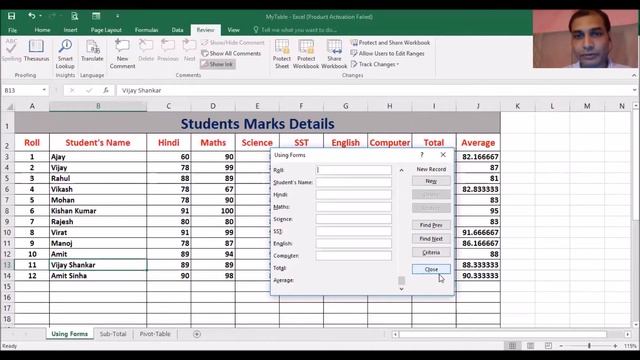The image size is (640, 360).
Task: Click the Undo icon in quick access toolbar
Action: [32, 16]
